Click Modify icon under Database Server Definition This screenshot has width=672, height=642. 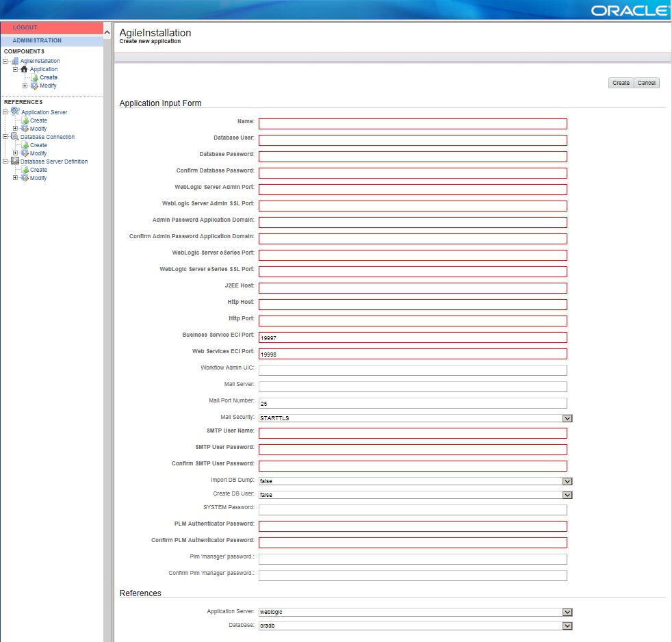[25, 178]
